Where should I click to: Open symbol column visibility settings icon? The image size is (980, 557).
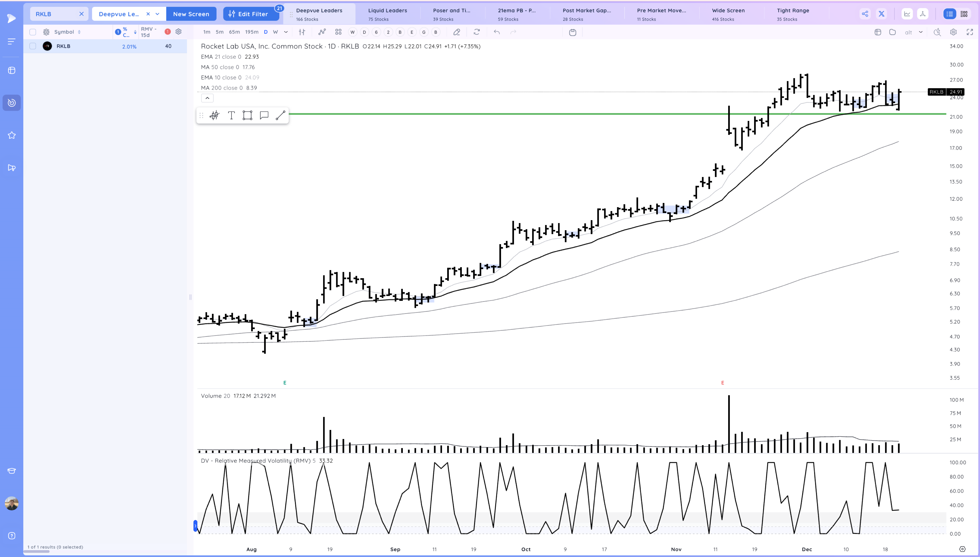point(46,32)
